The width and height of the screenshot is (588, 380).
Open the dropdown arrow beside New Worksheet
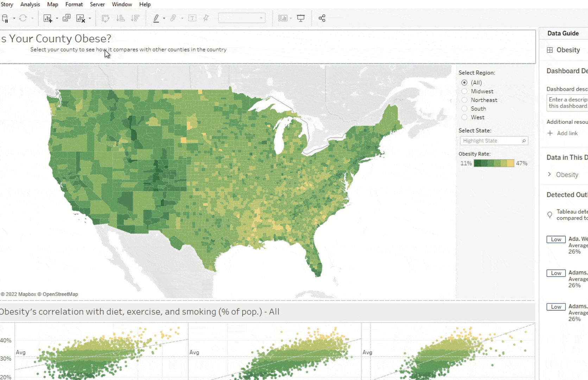(x=57, y=18)
